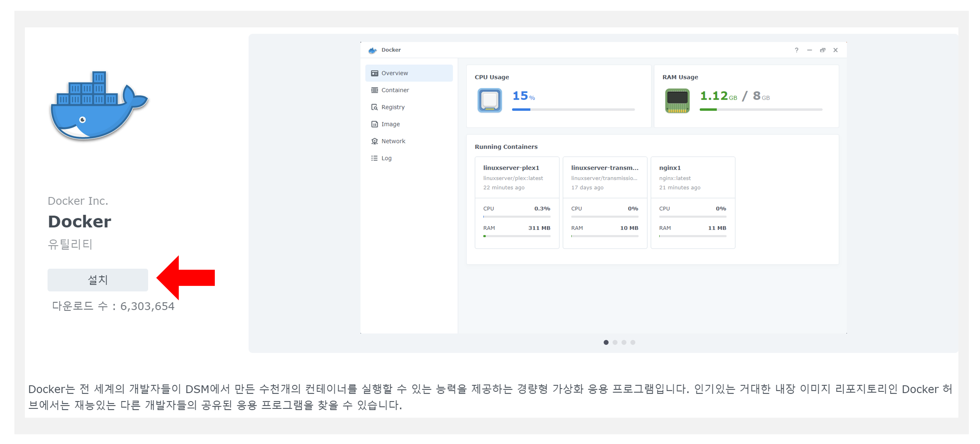Open the nginx1 container name
Image resolution: width=980 pixels, height=444 pixels.
[x=670, y=168]
